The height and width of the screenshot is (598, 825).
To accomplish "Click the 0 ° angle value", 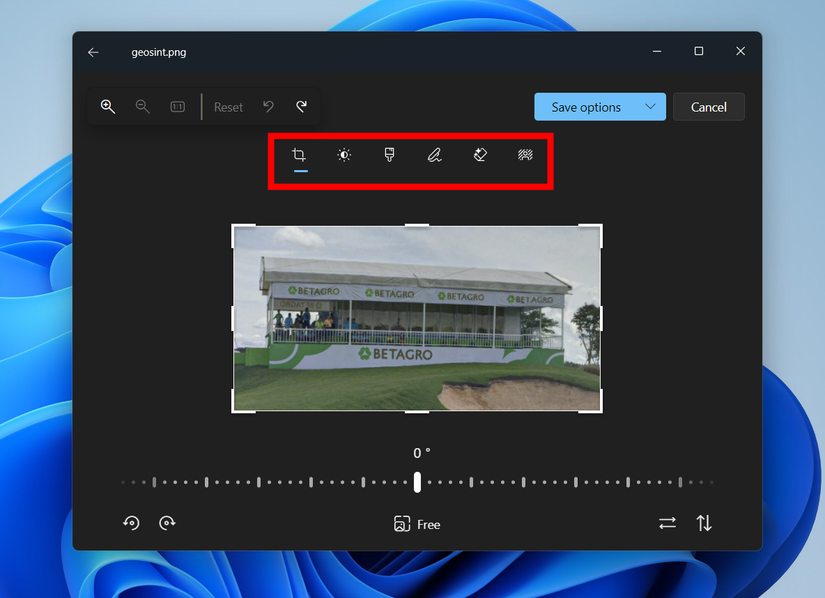I will click(421, 453).
